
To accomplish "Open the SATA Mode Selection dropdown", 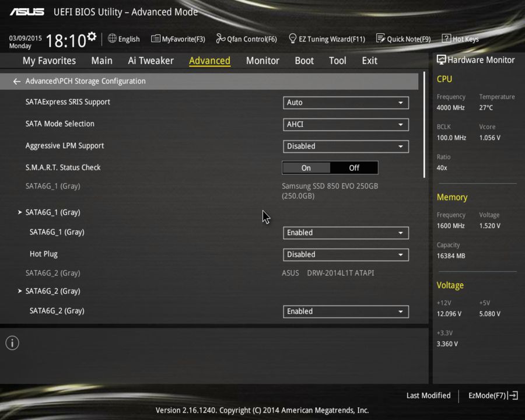I will coord(345,124).
